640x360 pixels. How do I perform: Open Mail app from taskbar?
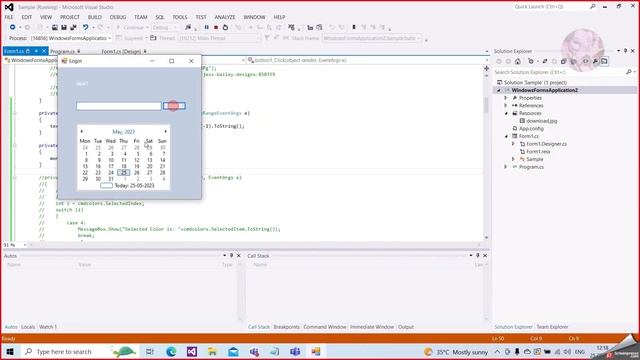coord(233,351)
